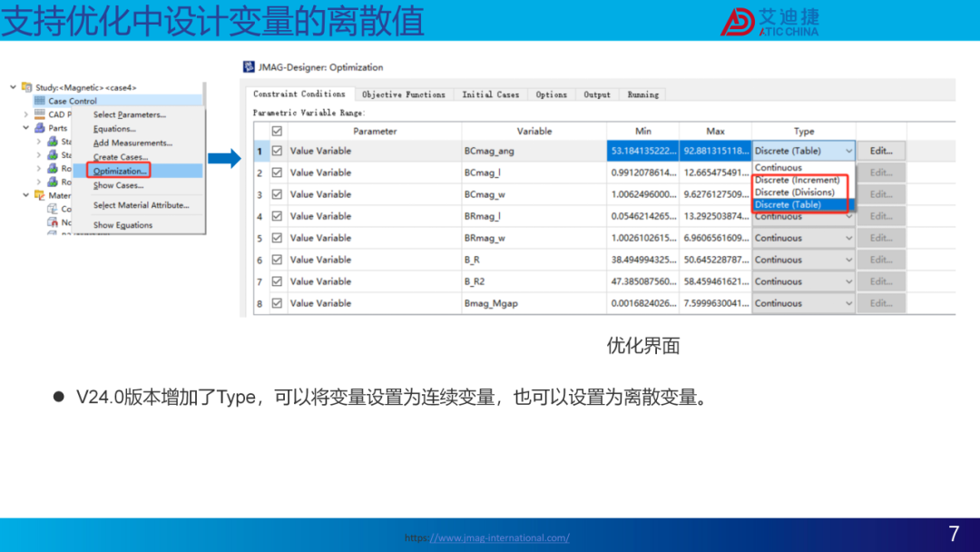This screenshot has height=552, width=980.
Task: Toggle the header select-all checkbox
Action: pyautogui.click(x=277, y=131)
